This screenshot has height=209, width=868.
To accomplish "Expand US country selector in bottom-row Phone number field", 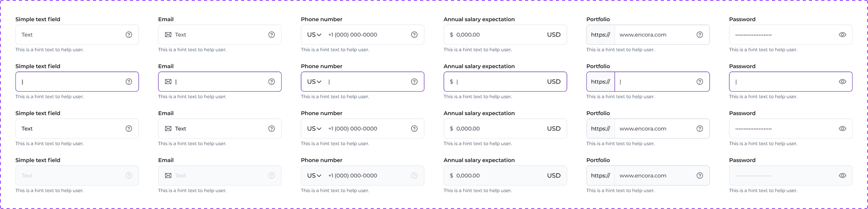I will click(x=314, y=176).
